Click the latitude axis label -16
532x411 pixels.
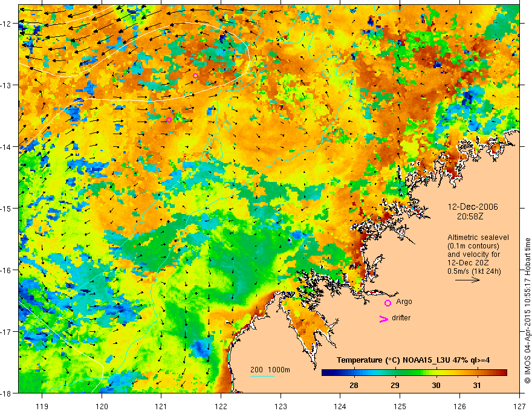click(7, 270)
